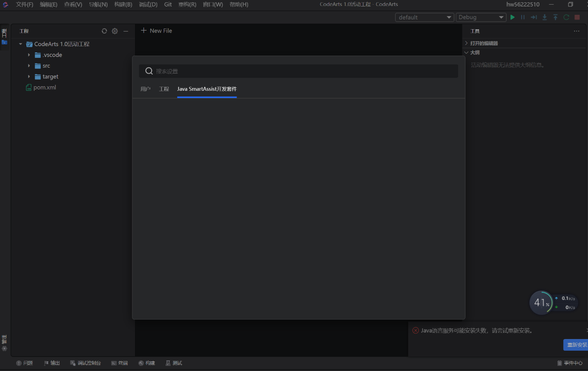This screenshot has height=371, width=588.
Task: Click the Java语言服务可能安装失败 notification text
Action: pos(477,331)
